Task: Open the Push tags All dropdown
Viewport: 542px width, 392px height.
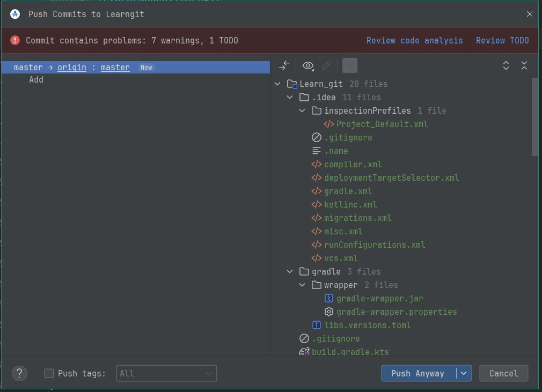Action: click(166, 373)
